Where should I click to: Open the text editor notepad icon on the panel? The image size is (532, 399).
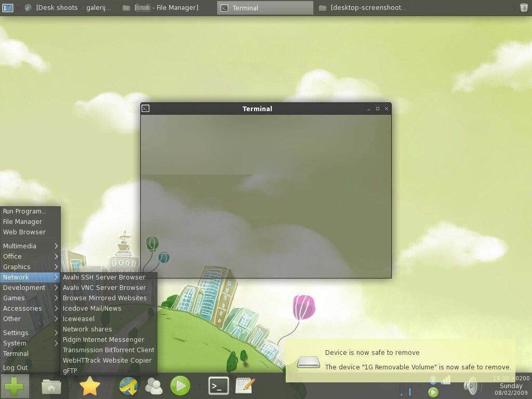tap(244, 385)
